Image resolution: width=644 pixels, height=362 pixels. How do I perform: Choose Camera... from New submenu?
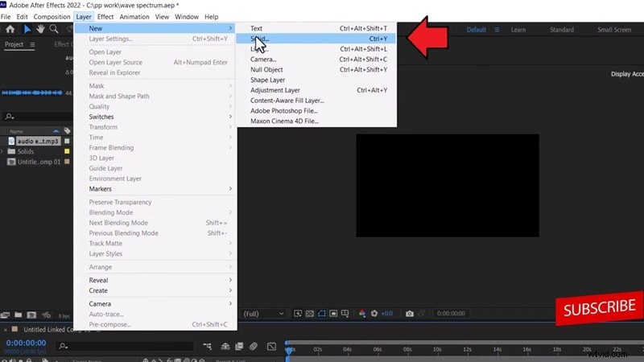[x=316, y=59]
